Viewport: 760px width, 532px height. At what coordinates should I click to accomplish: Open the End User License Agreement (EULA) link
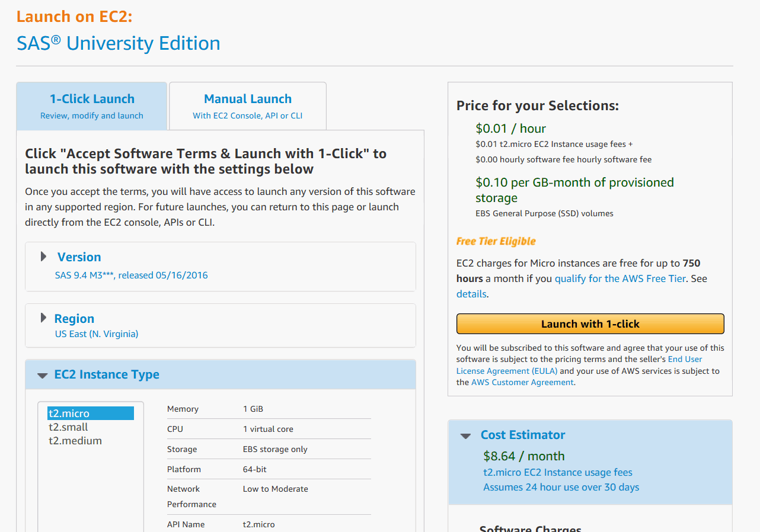[579, 365]
